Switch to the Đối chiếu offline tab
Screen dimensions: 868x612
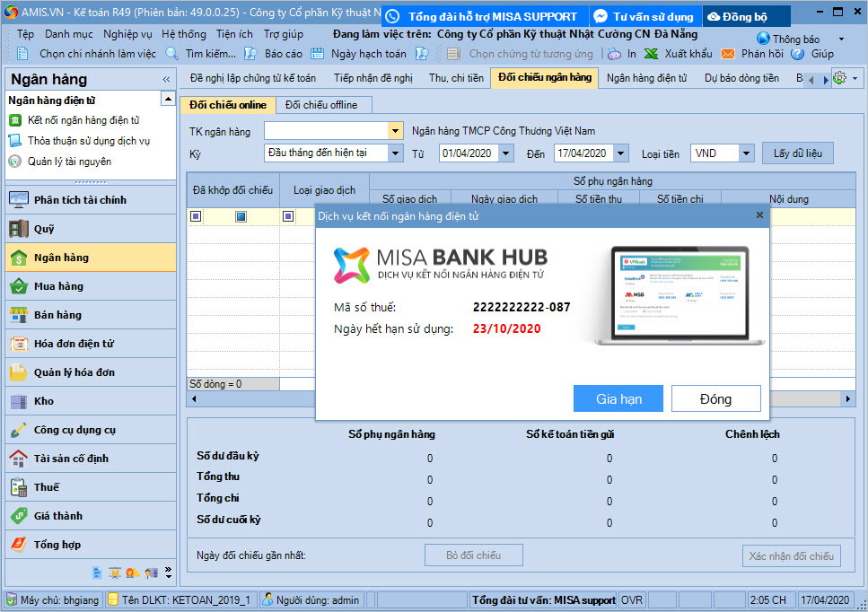(x=321, y=105)
